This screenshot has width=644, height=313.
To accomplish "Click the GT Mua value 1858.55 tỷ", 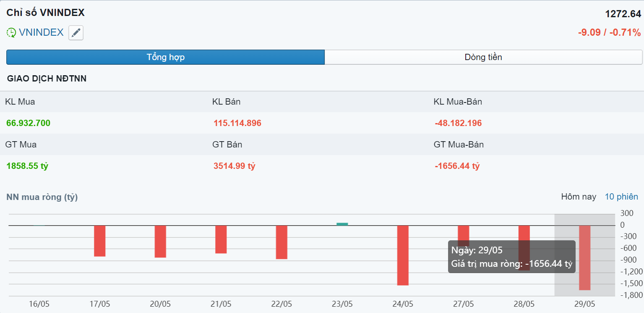I will pyautogui.click(x=27, y=166).
